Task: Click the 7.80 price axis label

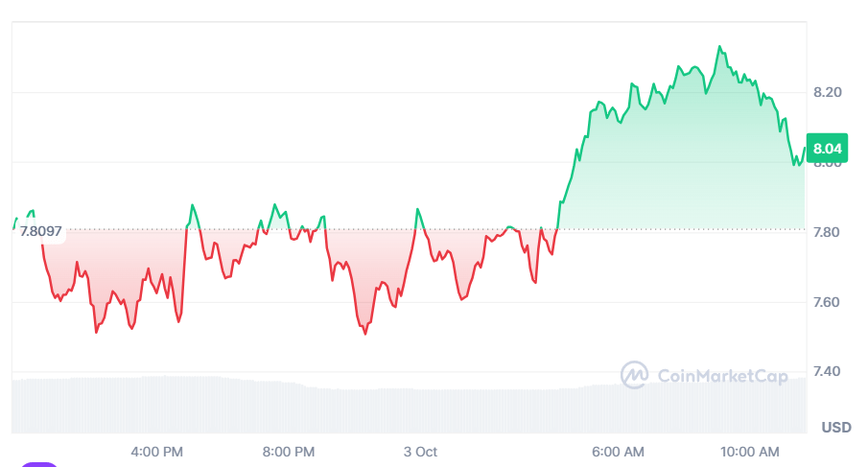Action: 827,233
